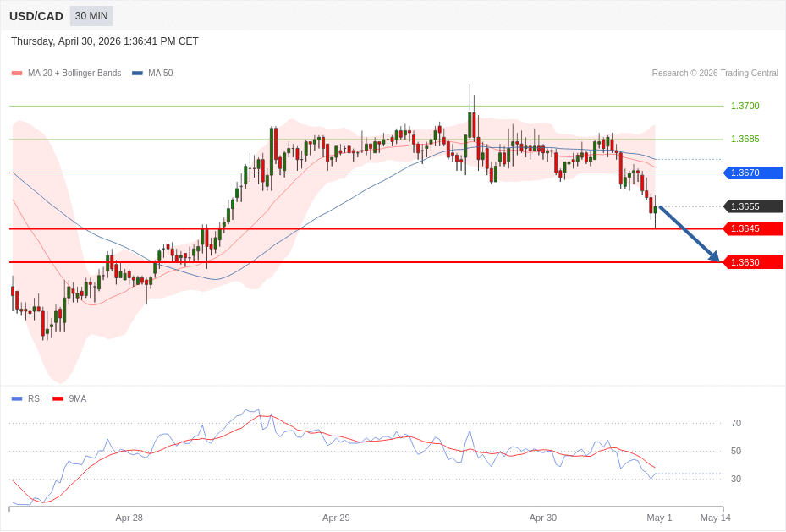Image resolution: width=786 pixels, height=532 pixels.
Task: Click the blue MA 50 legend swatch
Action: point(137,74)
